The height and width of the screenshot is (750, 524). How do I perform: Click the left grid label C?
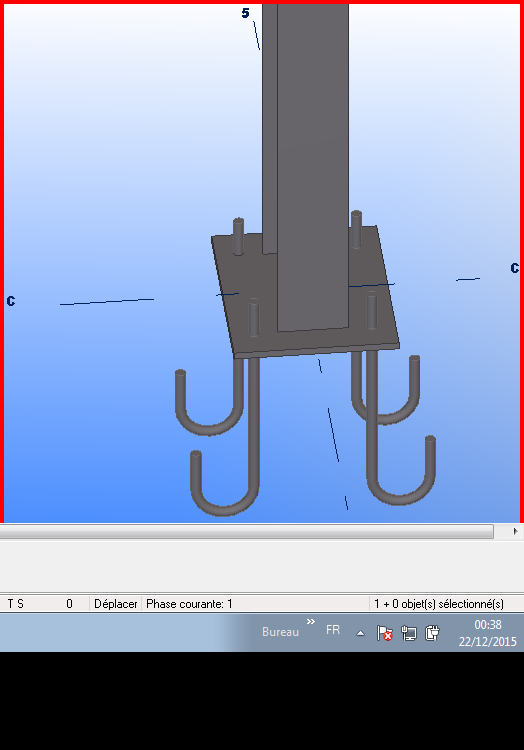pyautogui.click(x=11, y=301)
